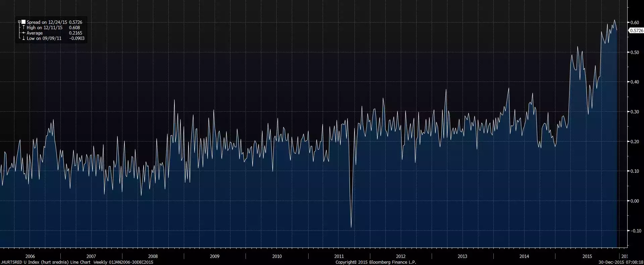Select the Low marker icon in legend
Viewport: 644px width, 265px height.
23,38
